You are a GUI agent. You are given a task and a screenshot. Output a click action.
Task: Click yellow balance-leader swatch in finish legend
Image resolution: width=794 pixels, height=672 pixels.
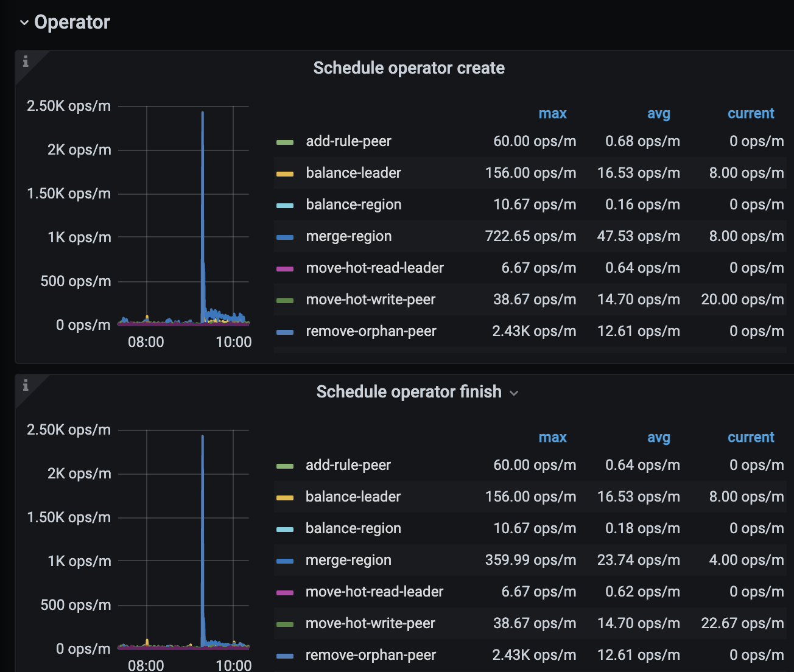tap(285, 498)
